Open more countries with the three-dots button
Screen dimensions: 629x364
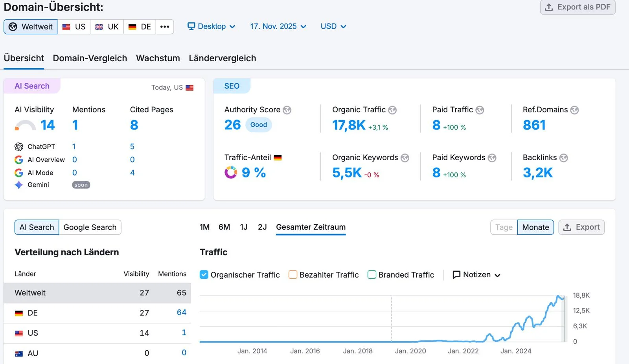(x=165, y=27)
